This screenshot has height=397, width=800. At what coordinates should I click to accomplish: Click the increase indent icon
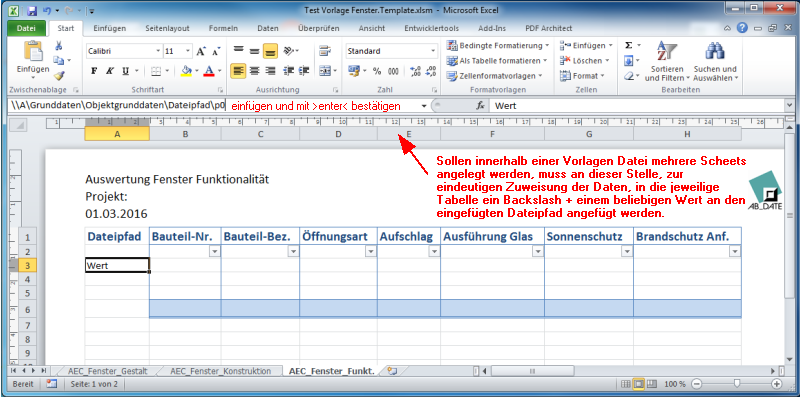(x=304, y=71)
